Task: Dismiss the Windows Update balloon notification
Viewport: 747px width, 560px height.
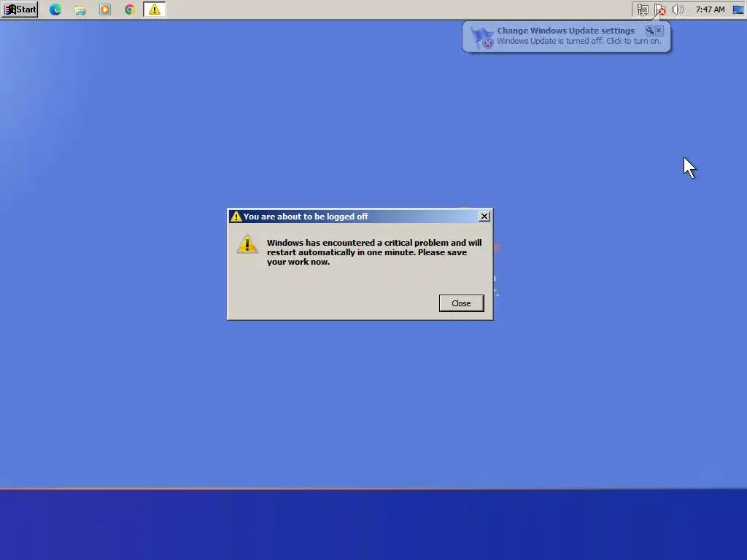Action: (x=659, y=31)
